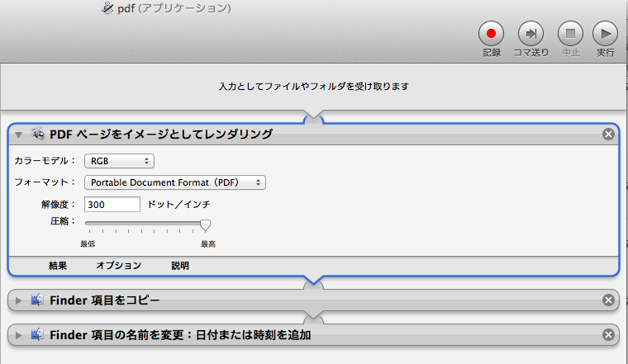Click the PDF ページをイメージとしてレンダリング title
Image resolution: width=628 pixels, height=364 pixels.
point(161,134)
